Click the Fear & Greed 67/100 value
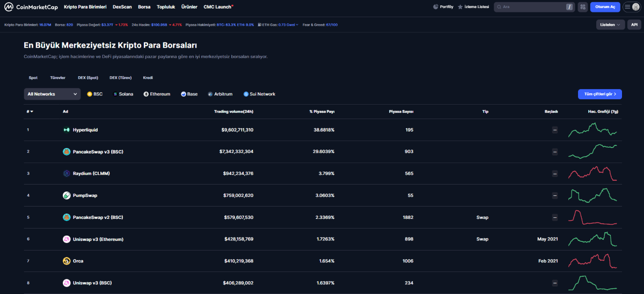 [332, 25]
